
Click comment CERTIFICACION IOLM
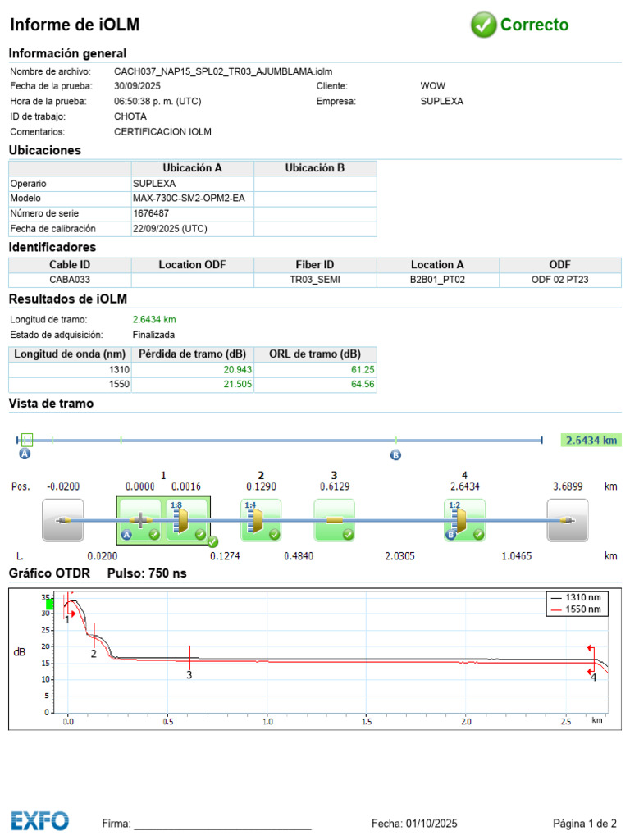coord(162,132)
